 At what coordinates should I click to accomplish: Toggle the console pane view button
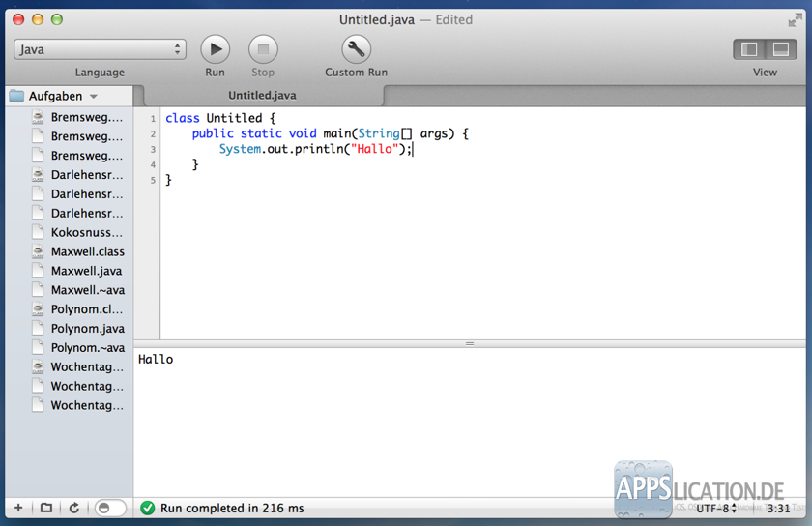click(x=781, y=49)
